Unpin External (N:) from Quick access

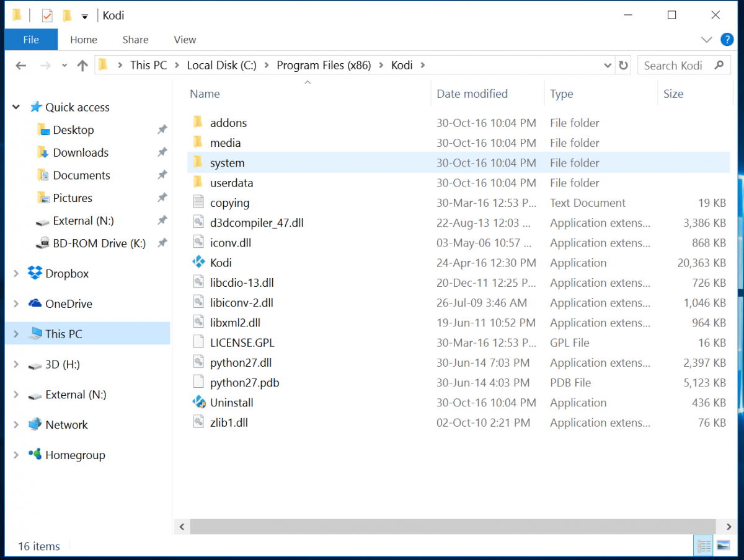(x=162, y=221)
